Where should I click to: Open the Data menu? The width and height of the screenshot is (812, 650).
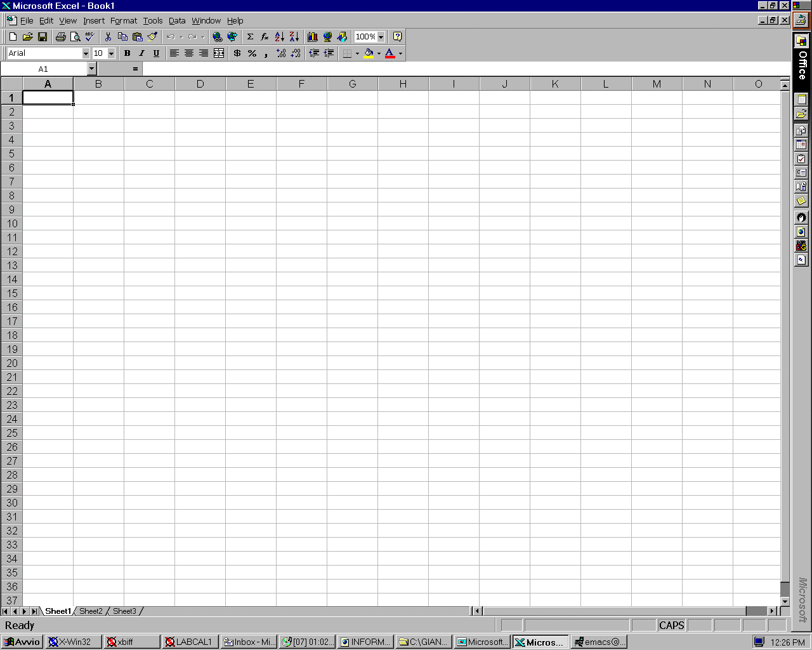pyautogui.click(x=177, y=21)
